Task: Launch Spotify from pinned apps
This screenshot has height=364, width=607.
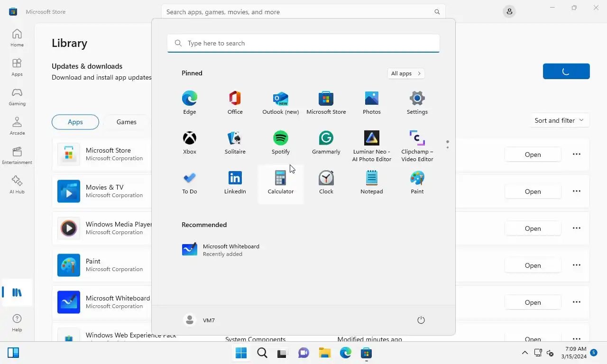Action: point(281,143)
